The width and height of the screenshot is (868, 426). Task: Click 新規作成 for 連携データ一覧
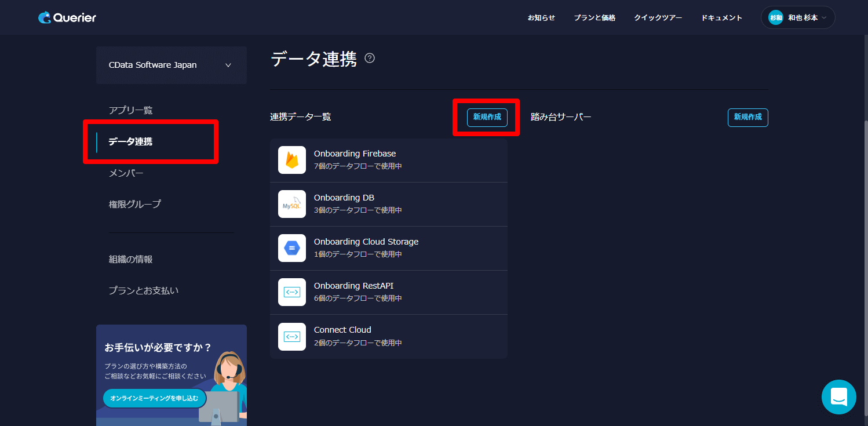(487, 117)
